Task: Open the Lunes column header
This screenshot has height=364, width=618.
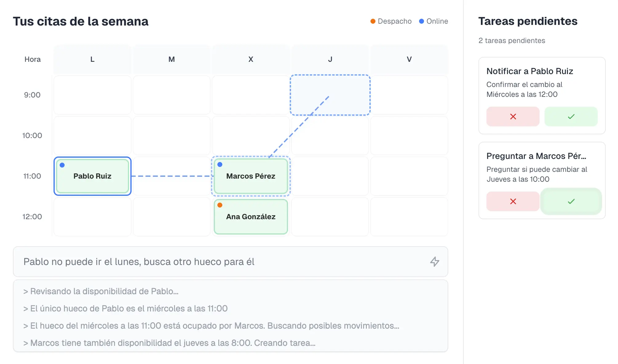Action: tap(92, 59)
